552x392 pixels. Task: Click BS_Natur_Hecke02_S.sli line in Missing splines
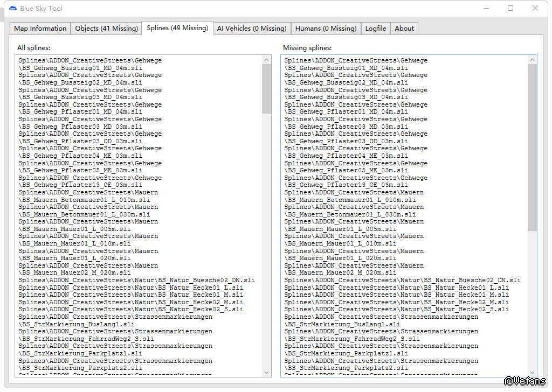[x=396, y=310]
